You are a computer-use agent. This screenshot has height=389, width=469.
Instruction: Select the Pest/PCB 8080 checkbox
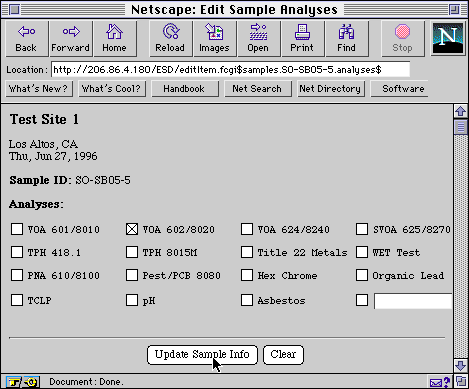pos(132,275)
